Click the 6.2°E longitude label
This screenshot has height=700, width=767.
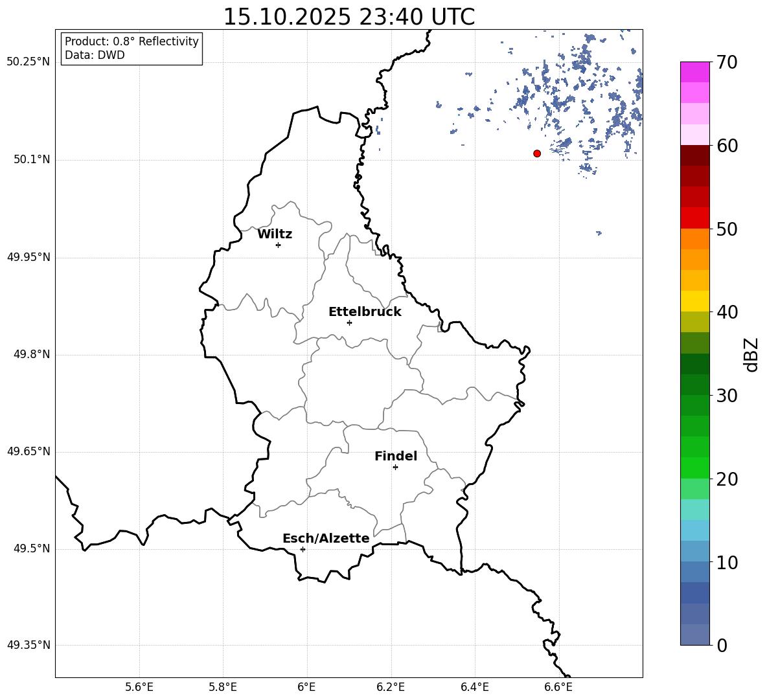pyautogui.click(x=391, y=687)
